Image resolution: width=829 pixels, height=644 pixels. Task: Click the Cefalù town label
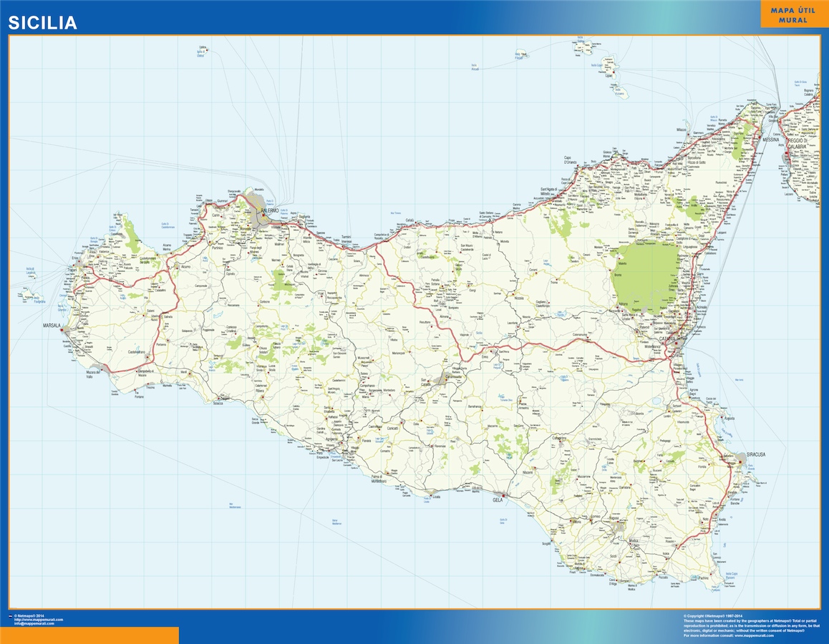[x=409, y=220]
